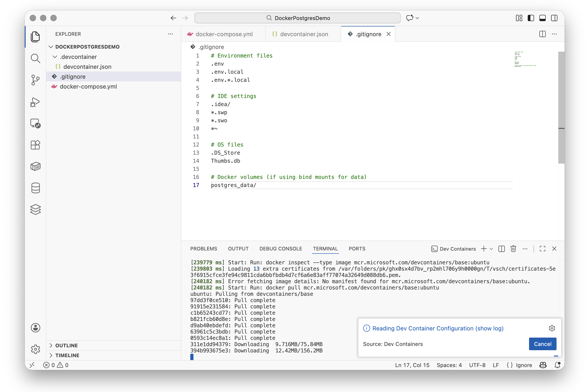The height and width of the screenshot is (392, 588).
Task: Open the new terminal launch profile dropdown
Action: tap(491, 249)
